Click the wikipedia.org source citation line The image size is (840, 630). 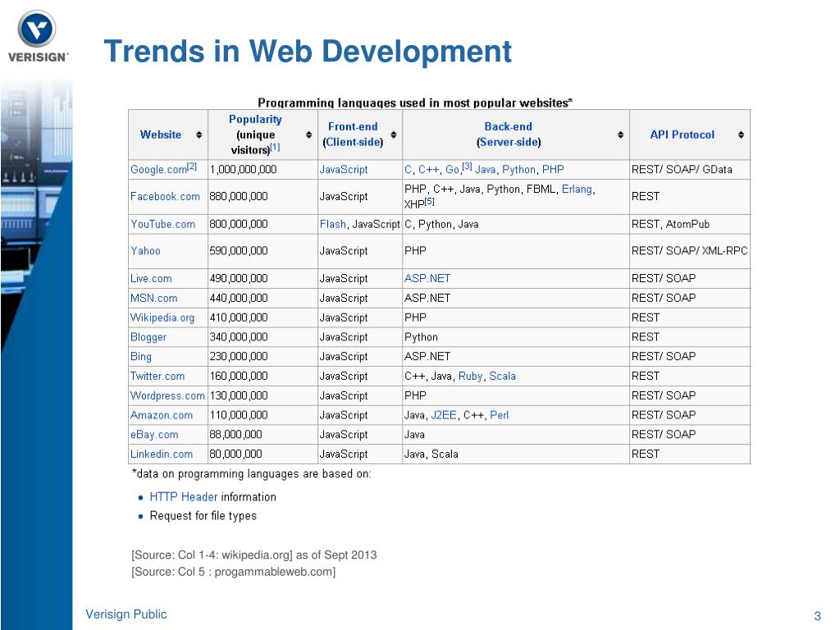point(254,555)
